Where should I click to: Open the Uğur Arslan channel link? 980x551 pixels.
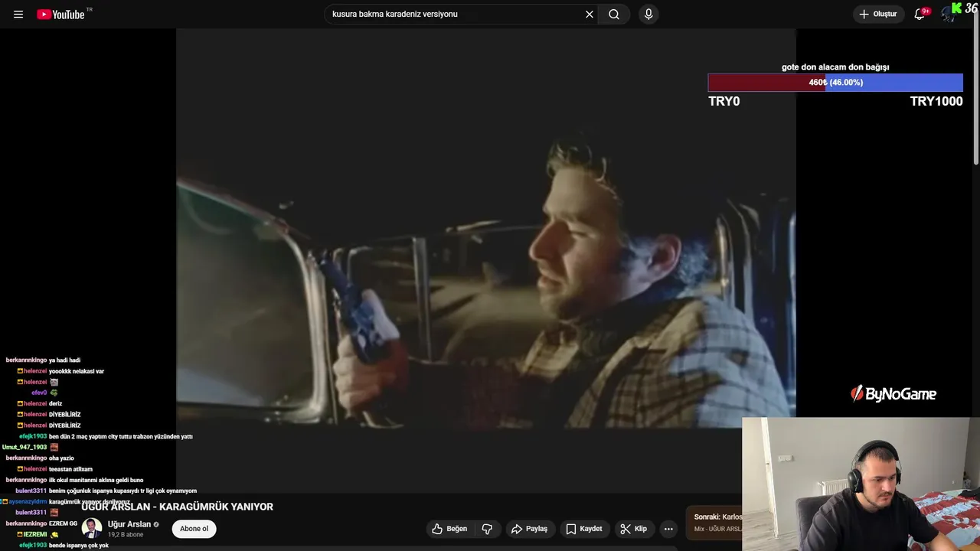tap(129, 524)
